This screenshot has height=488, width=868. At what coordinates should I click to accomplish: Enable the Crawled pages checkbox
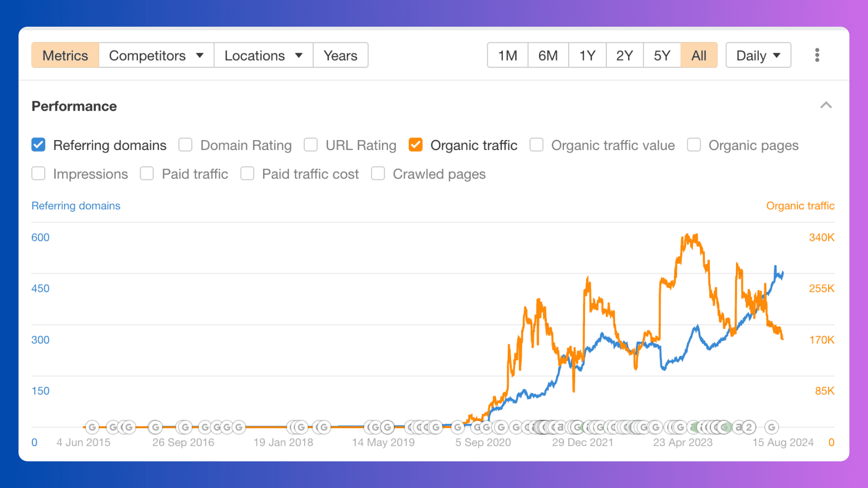coord(378,174)
